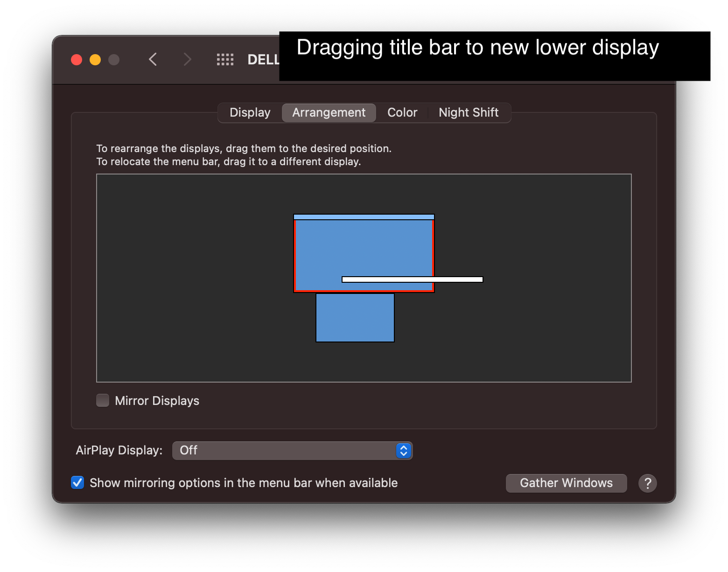The image size is (728, 572).
Task: Click the white menu bar strip being dragged
Action: click(x=413, y=279)
